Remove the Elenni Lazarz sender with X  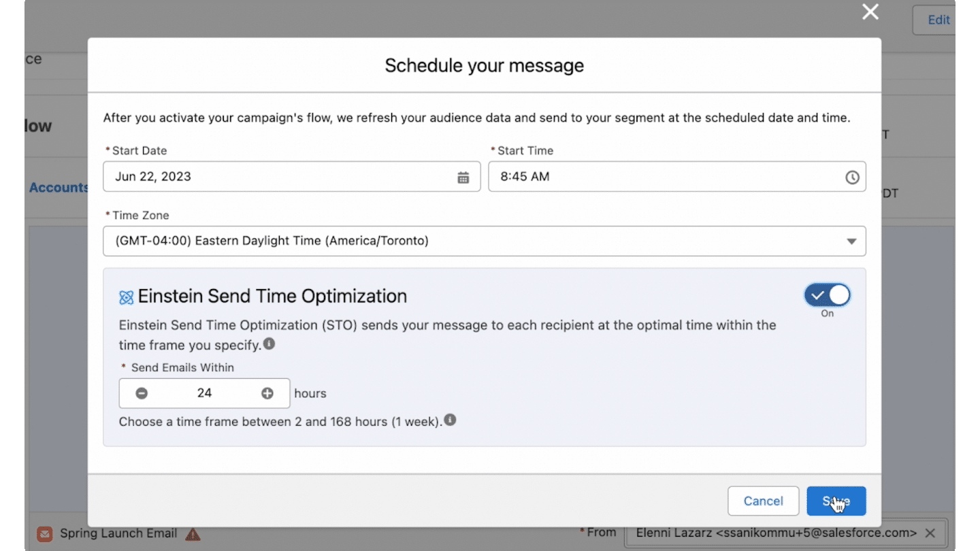point(930,533)
